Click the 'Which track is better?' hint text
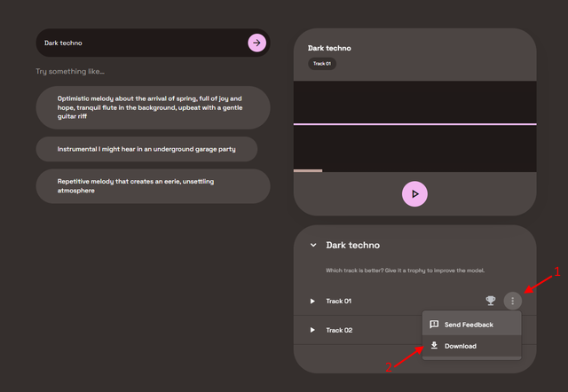 pyautogui.click(x=405, y=270)
